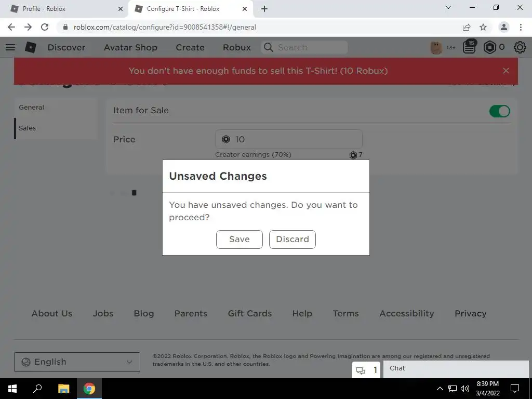
Task: Open File Explorer from the taskbar
Action: pyautogui.click(x=63, y=389)
